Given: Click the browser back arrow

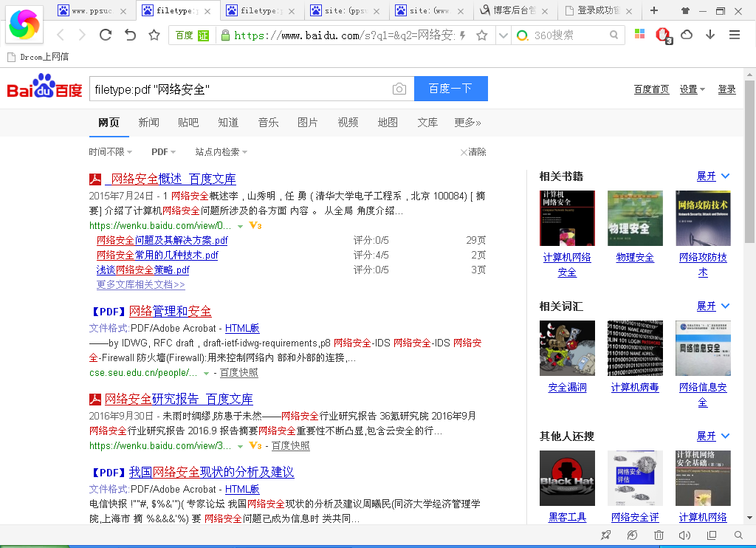Looking at the screenshot, I should pyautogui.click(x=61, y=35).
